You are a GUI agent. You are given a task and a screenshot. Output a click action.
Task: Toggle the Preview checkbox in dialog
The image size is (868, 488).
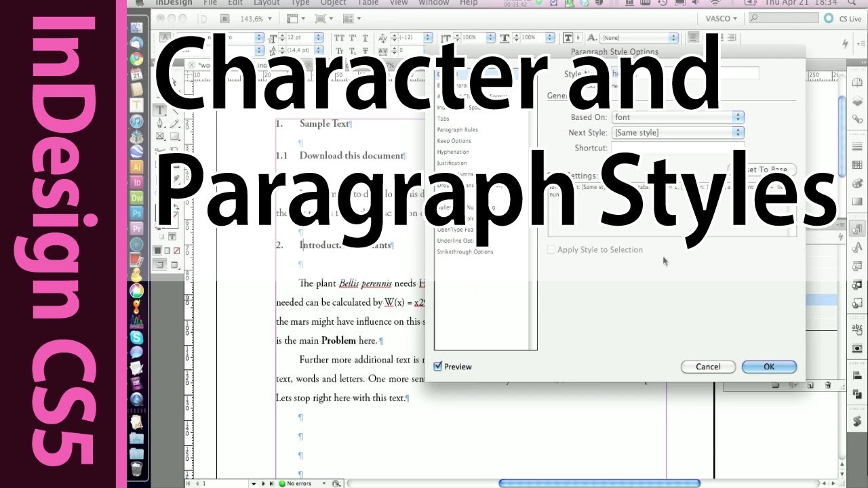438,367
